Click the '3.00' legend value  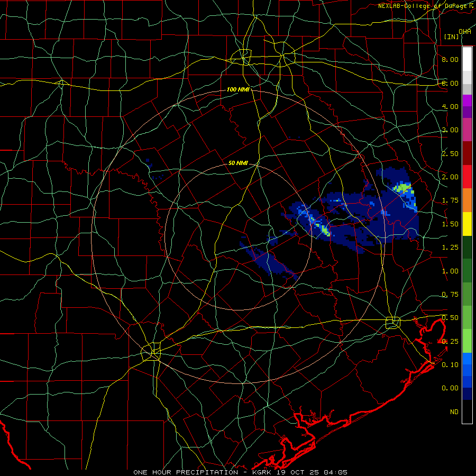(450, 130)
